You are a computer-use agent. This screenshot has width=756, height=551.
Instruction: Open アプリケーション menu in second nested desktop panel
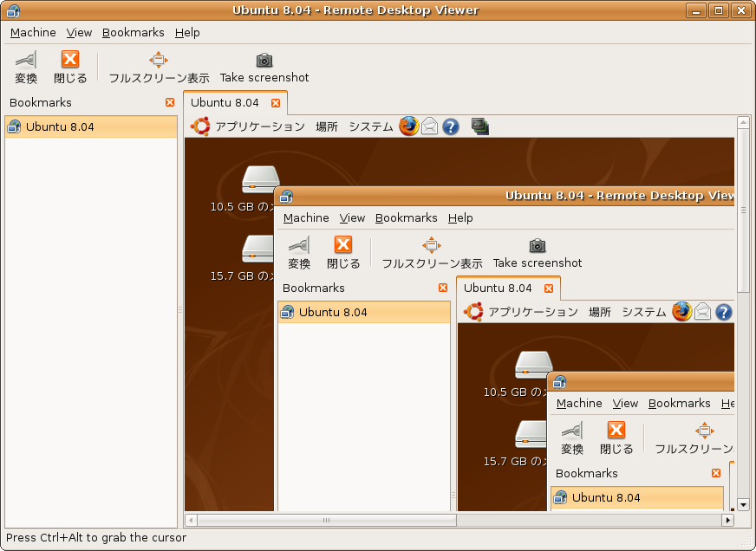pyautogui.click(x=533, y=312)
